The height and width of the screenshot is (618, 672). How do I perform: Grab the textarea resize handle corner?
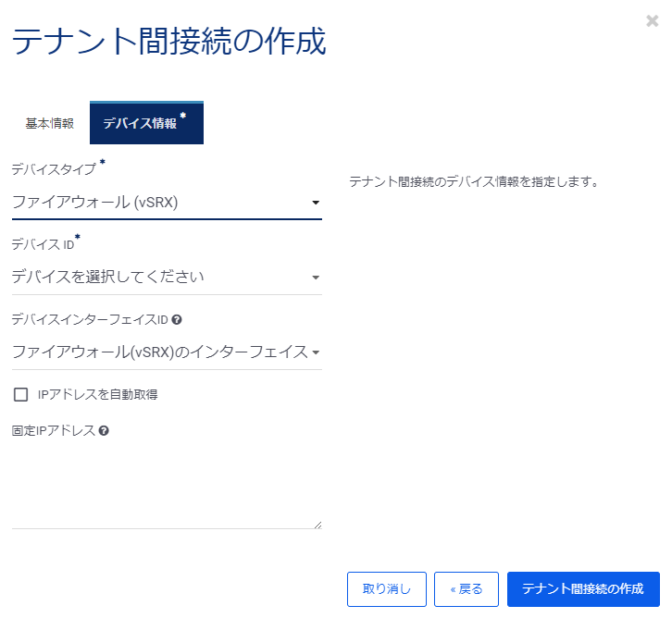pos(317,525)
